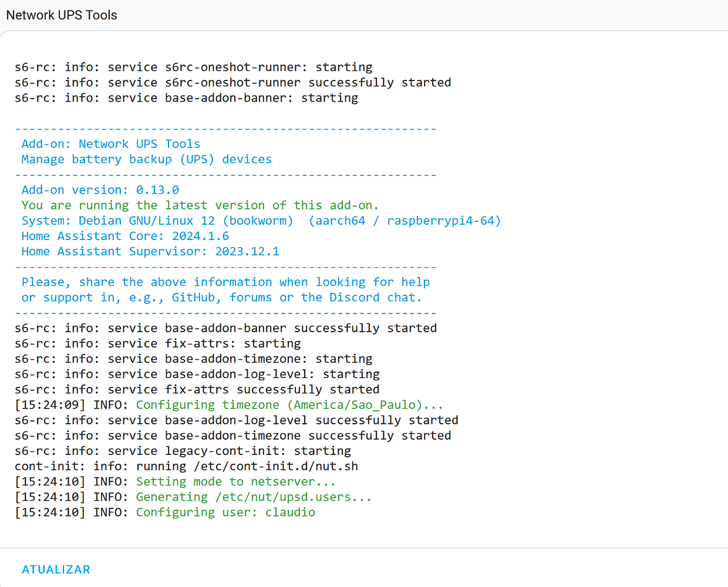Click the 's6rc-oneshot-runner successfully started' log line

coord(233,83)
